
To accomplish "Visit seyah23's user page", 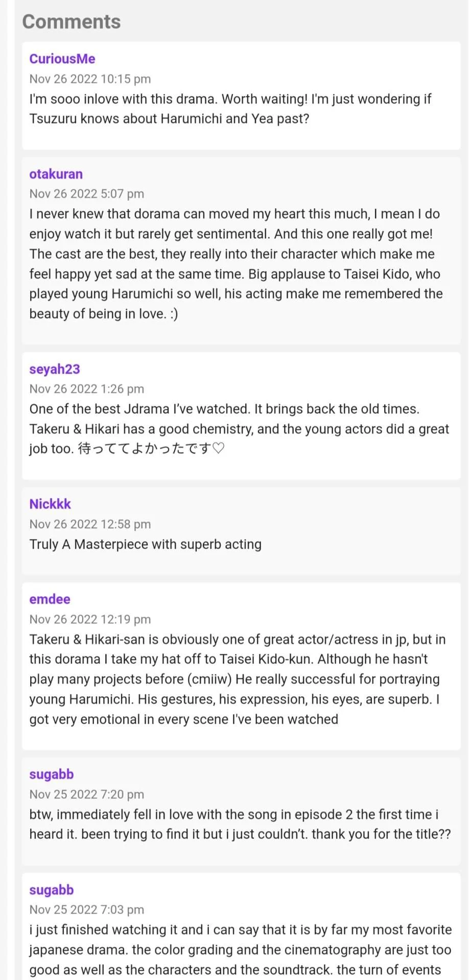I will (x=55, y=369).
